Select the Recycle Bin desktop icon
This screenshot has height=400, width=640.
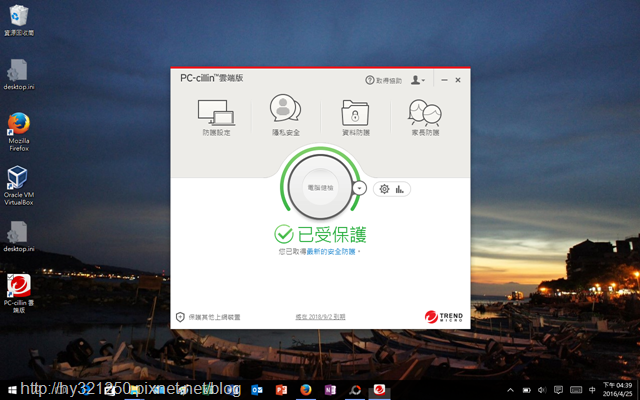(x=19, y=20)
